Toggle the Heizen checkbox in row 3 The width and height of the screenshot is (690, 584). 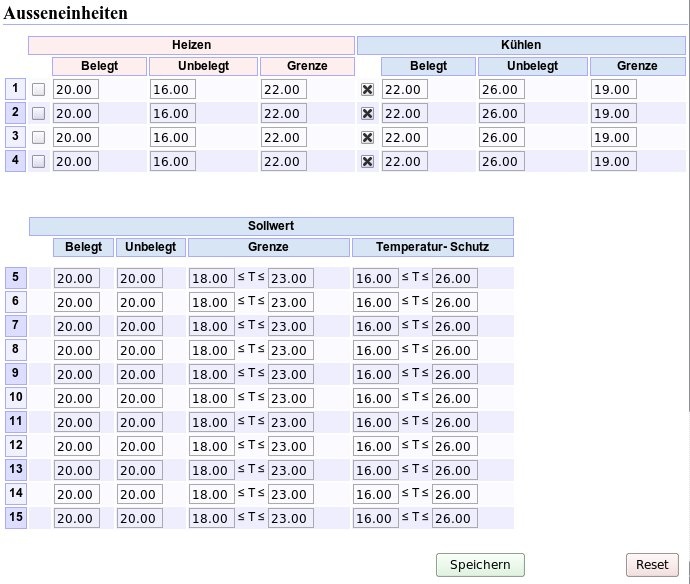[39, 137]
